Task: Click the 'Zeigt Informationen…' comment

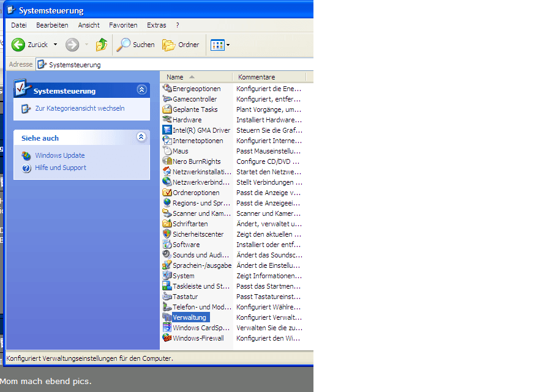Action: click(269, 276)
